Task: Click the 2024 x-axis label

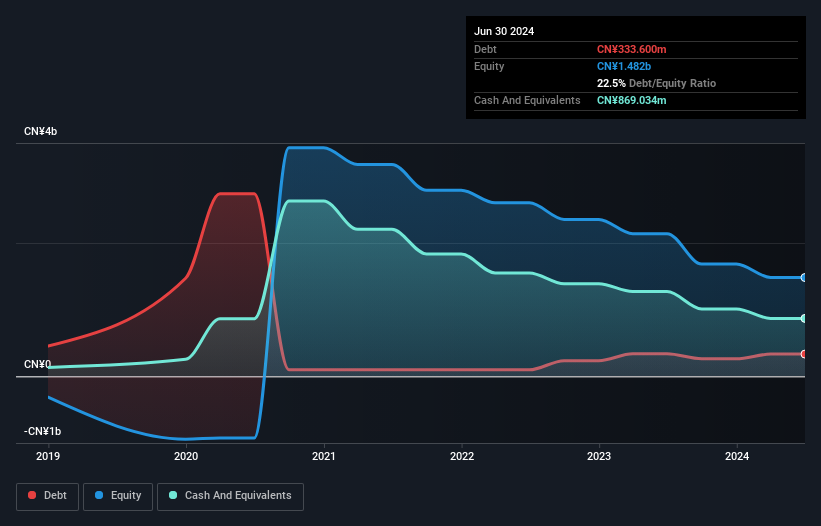Action: (737, 456)
